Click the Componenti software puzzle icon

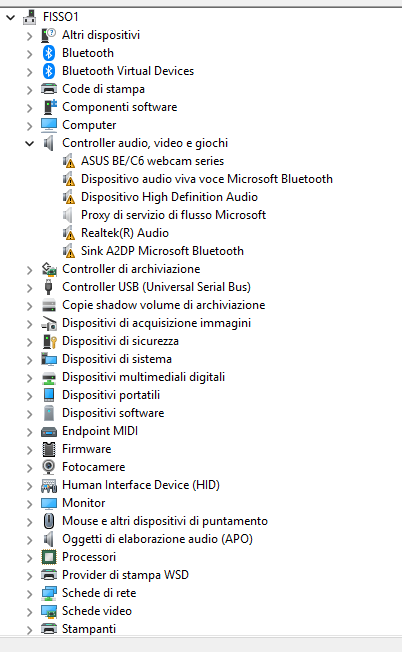49,107
